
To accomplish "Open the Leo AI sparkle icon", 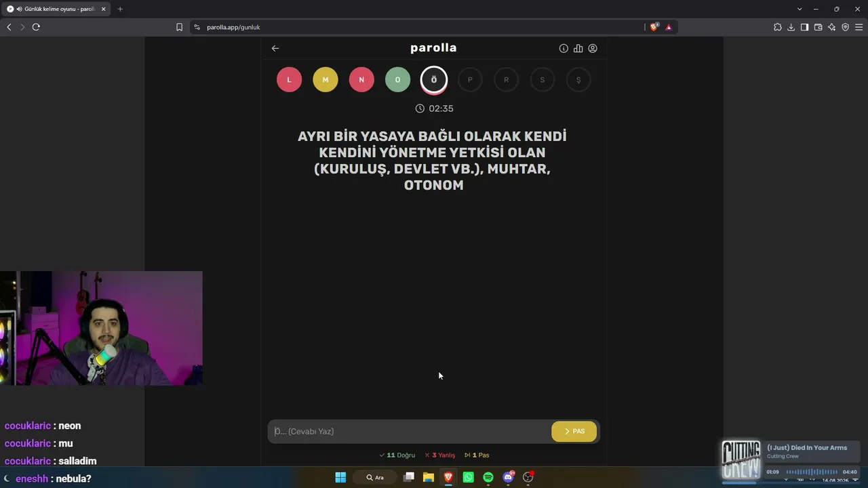I will click(832, 27).
